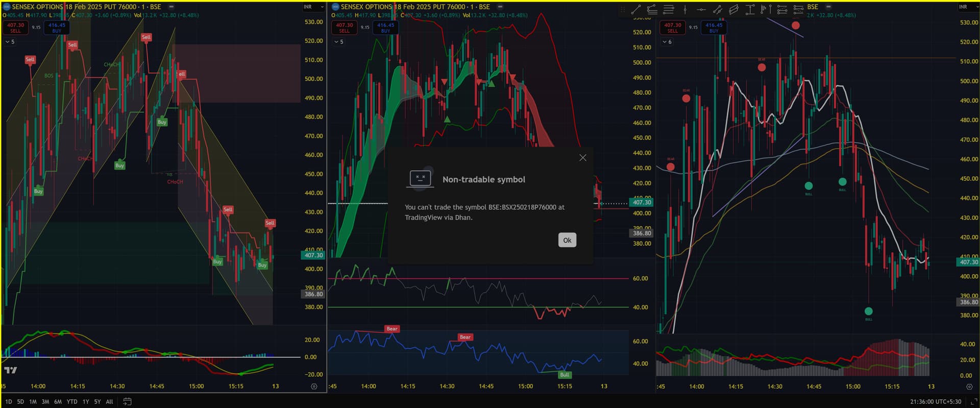Viewport: 980px width, 408px height.
Task: Set date range to 5Y
Action: [97, 402]
